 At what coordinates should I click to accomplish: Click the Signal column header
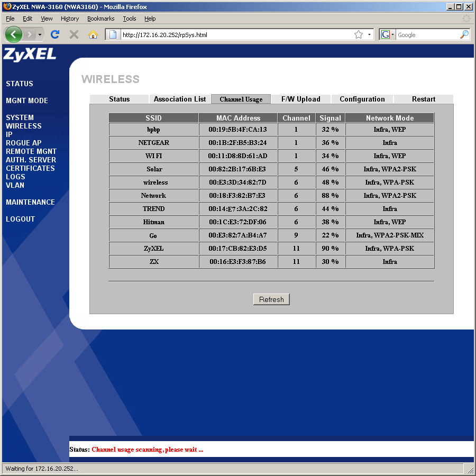coord(330,118)
